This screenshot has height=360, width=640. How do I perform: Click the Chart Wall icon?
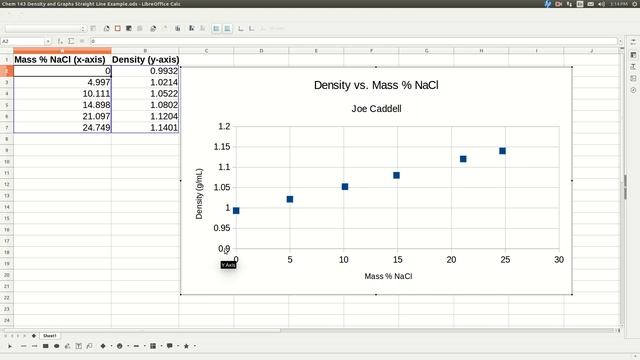tap(129, 28)
